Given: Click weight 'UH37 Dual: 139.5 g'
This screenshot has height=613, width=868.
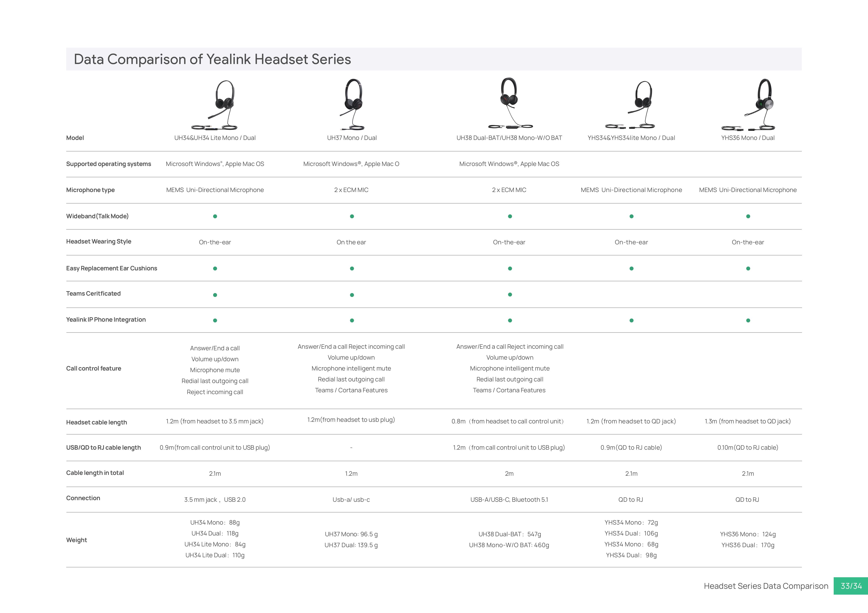Looking at the screenshot, I should (x=351, y=545).
